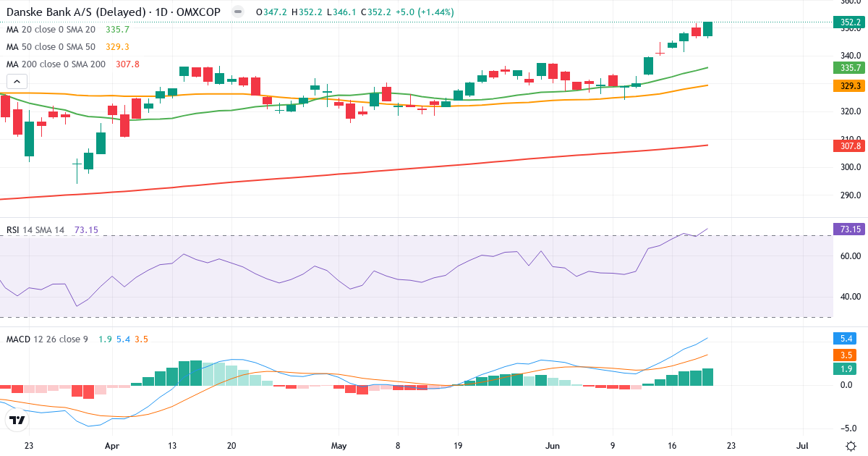This screenshot has height=456, width=868.
Task: Click the Jul date label on time axis
Action: coord(801,446)
